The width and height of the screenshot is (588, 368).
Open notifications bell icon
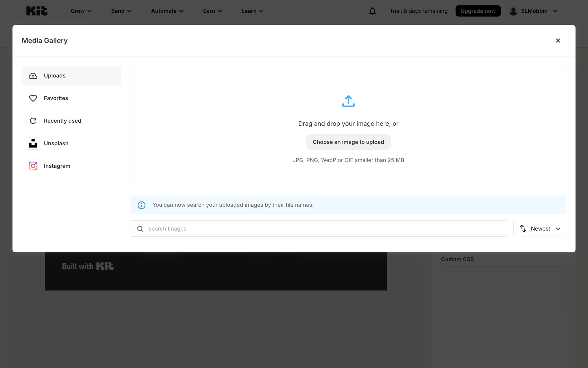[372, 11]
